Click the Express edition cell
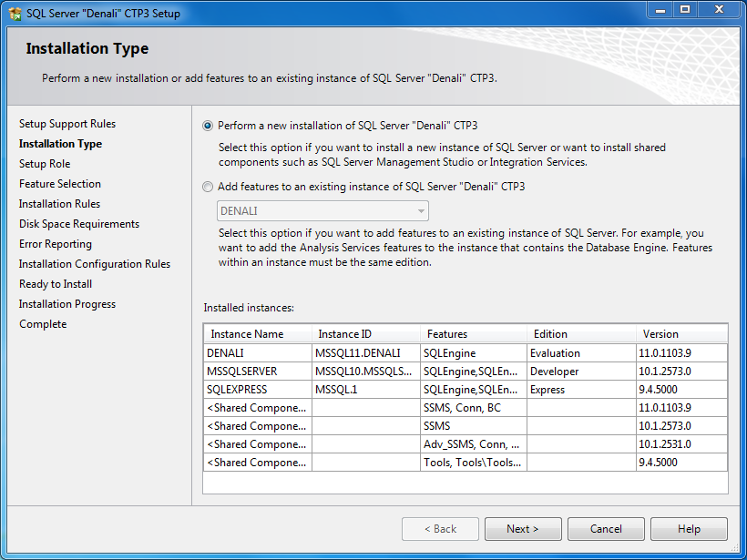 point(581,390)
